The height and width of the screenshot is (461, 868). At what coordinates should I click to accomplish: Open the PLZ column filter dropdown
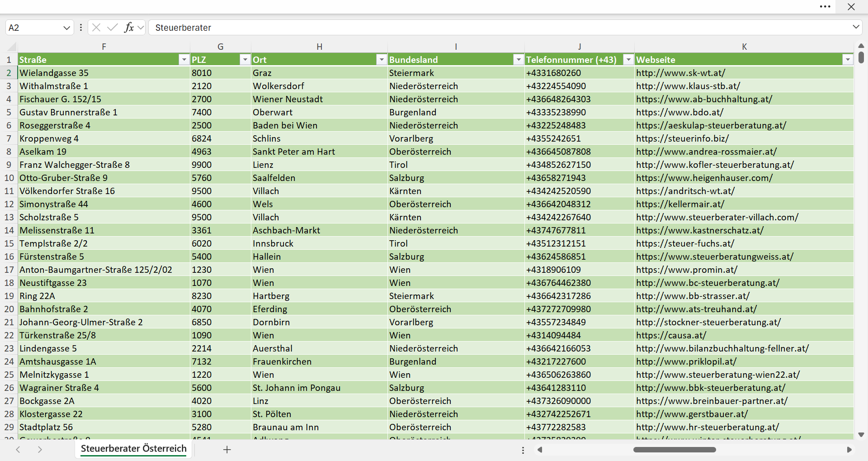245,60
